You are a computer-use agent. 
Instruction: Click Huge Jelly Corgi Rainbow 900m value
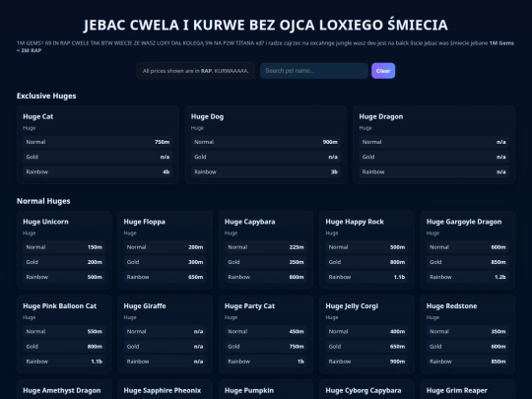pyautogui.click(x=397, y=362)
